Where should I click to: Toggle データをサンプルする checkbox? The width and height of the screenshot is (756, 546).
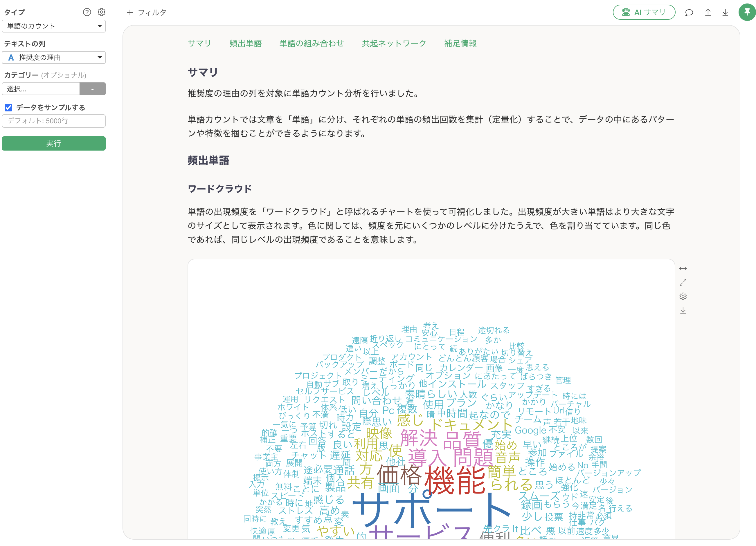click(9, 108)
